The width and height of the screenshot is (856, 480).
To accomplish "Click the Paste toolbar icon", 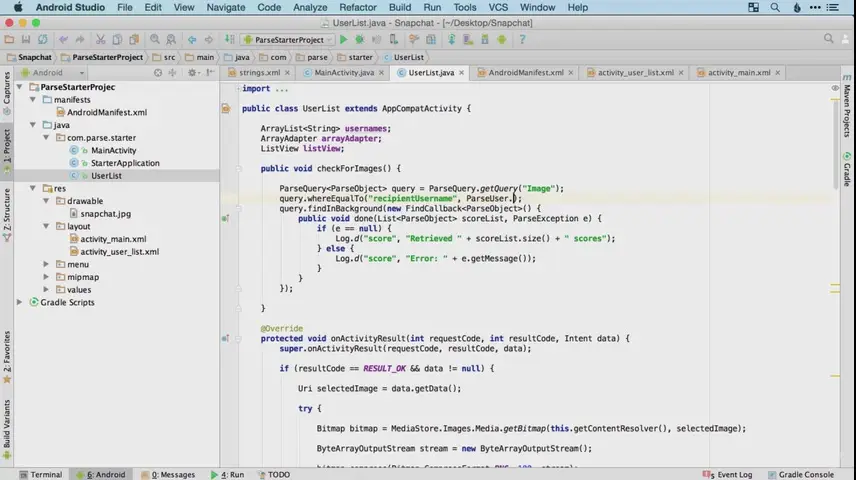I will 134,39.
